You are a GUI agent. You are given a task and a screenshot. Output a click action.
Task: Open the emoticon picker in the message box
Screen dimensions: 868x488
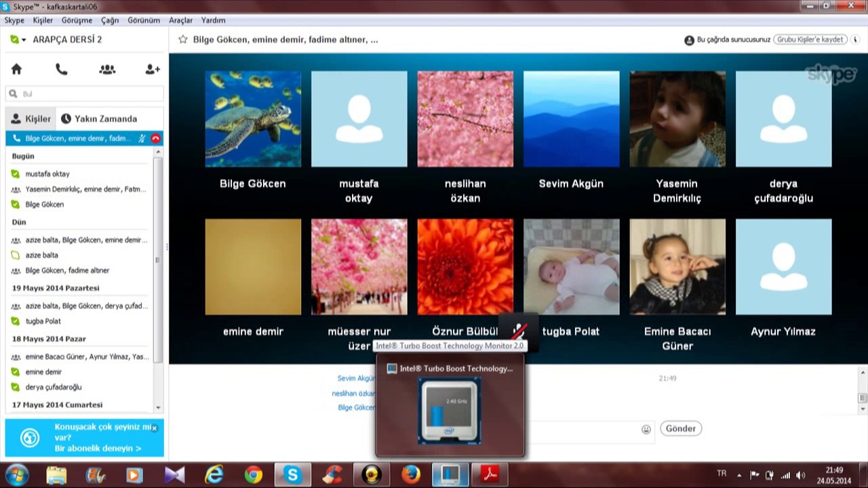tap(646, 429)
